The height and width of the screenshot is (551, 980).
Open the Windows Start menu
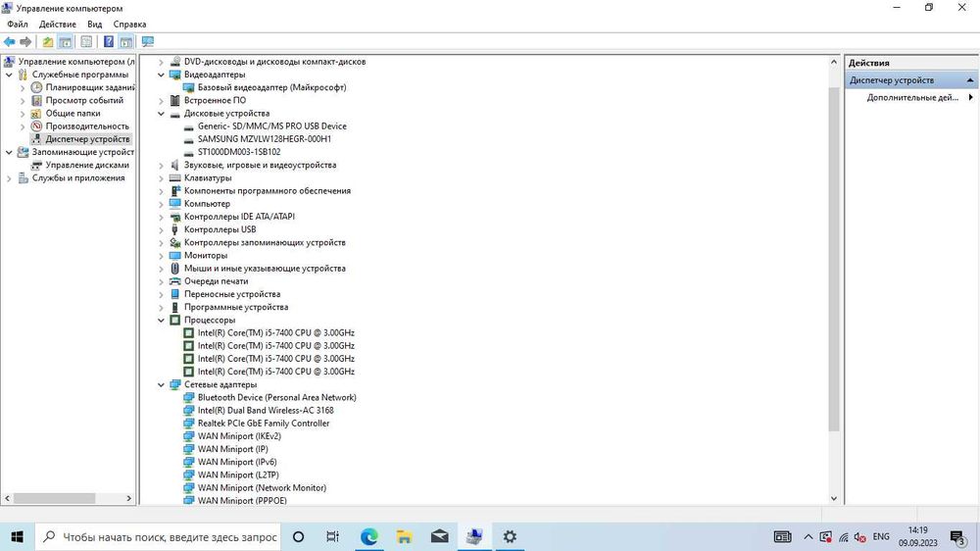17,536
